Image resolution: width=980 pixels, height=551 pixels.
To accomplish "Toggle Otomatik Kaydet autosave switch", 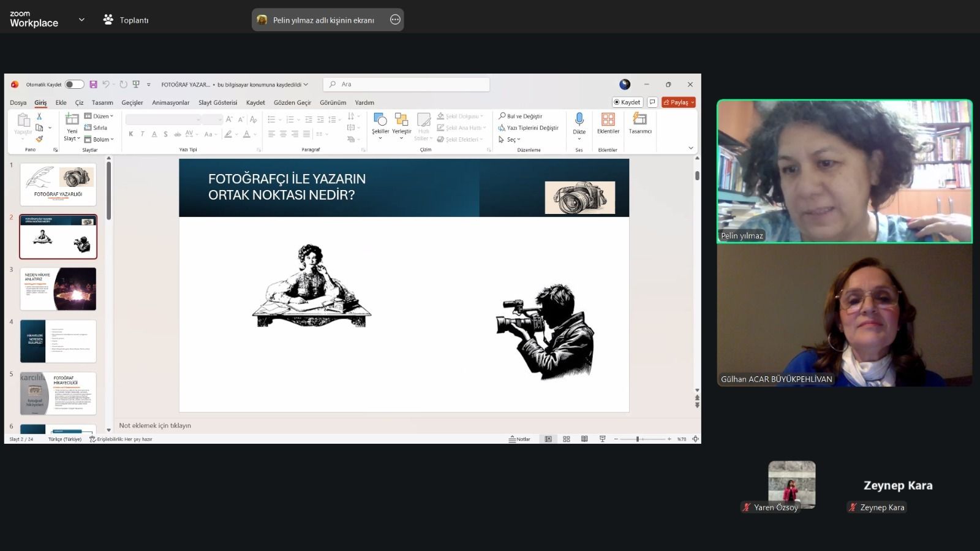I will [x=74, y=85].
